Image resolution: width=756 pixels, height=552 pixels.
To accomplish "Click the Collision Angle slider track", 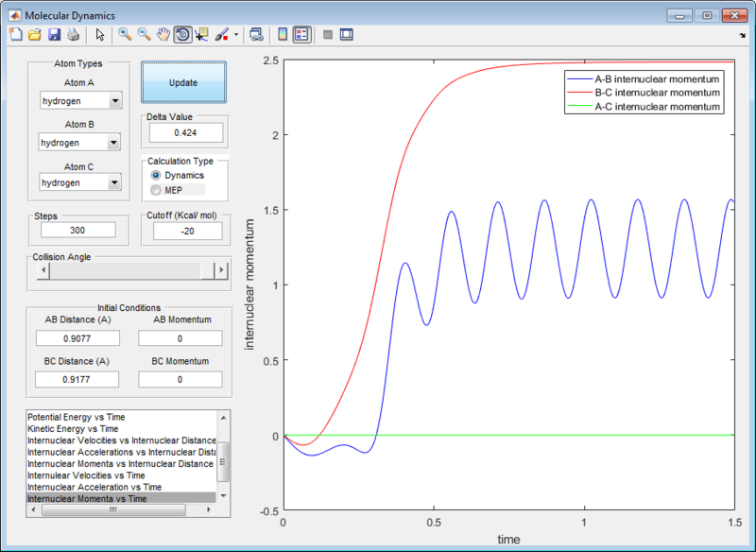I will (x=126, y=270).
